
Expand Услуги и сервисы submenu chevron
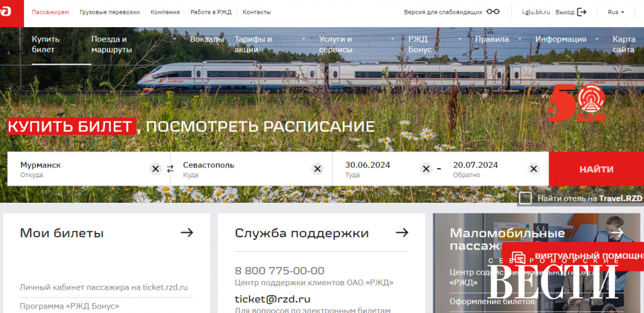392,39
